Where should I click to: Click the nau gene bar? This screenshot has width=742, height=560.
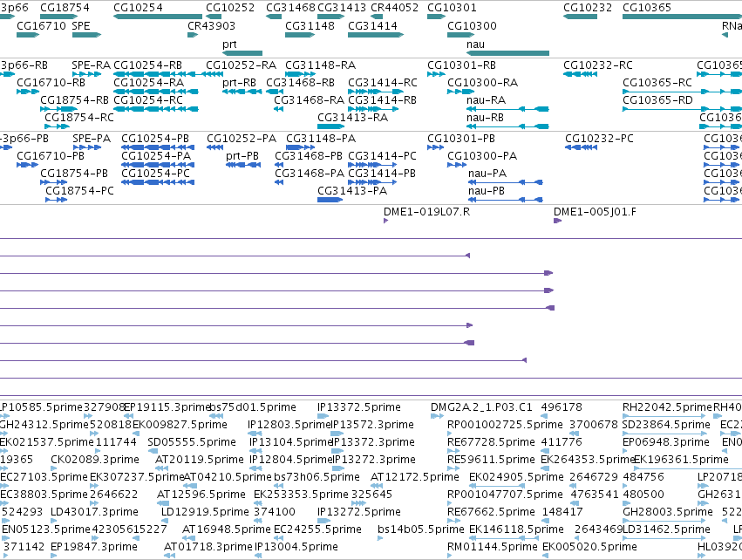tap(507, 53)
